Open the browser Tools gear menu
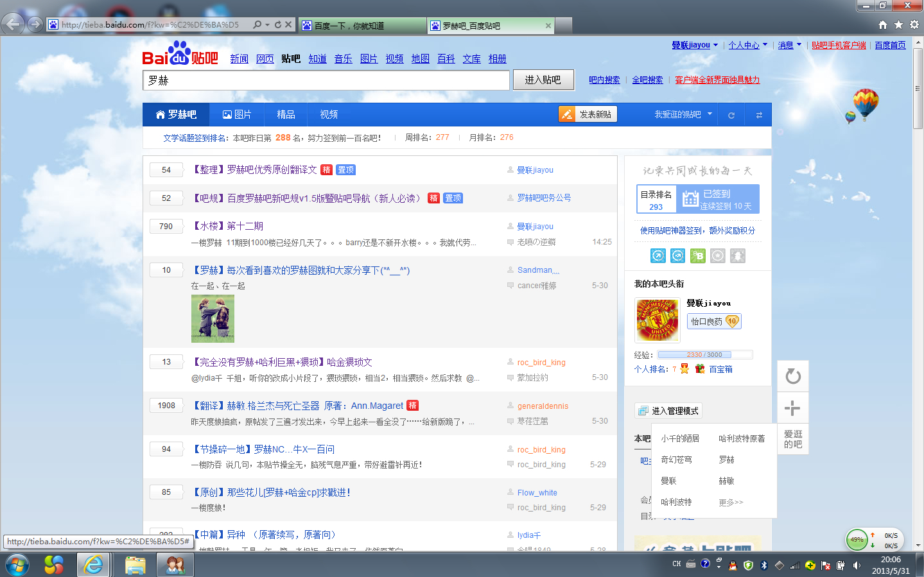Viewport: 924px width, 577px height. pos(914,24)
